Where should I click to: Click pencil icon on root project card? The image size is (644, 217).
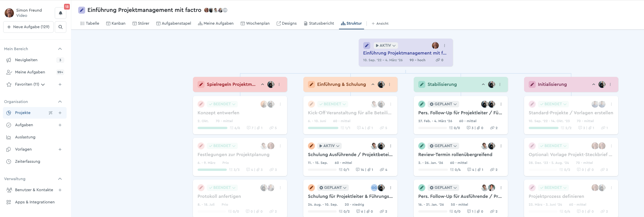(x=367, y=46)
